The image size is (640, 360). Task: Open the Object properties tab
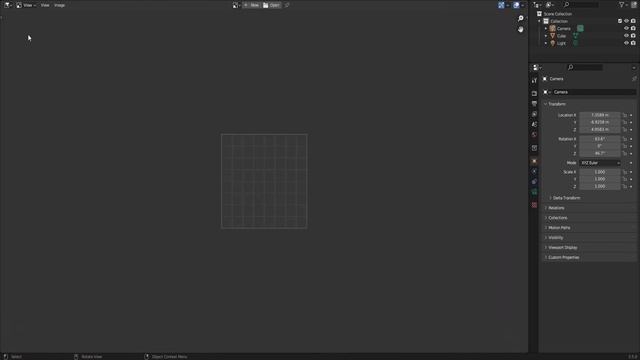534,161
